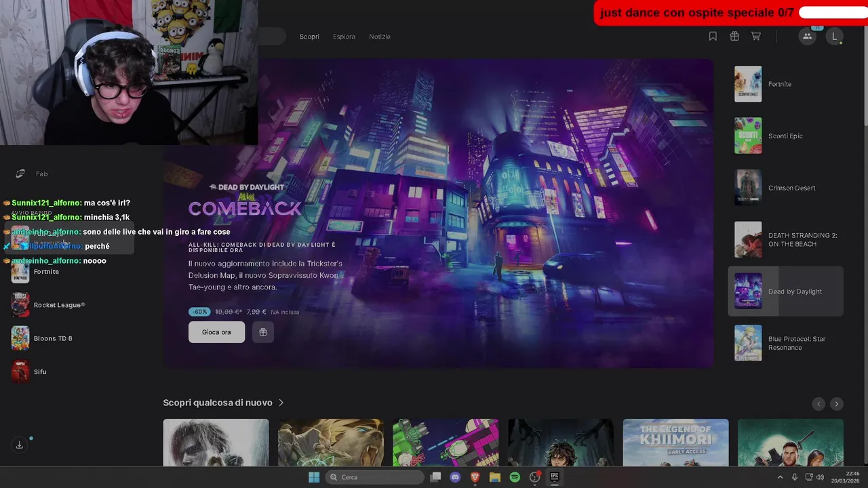Go to next carousel items arrow
The image size is (868, 488).
coord(837,403)
